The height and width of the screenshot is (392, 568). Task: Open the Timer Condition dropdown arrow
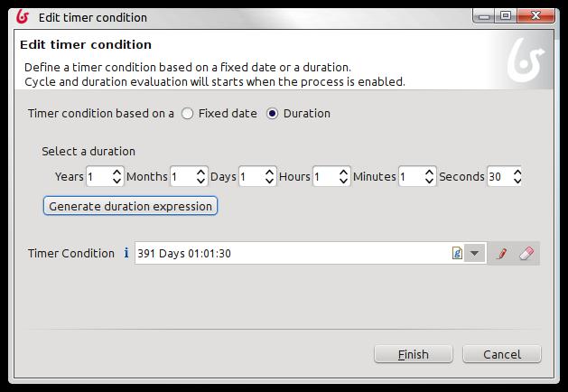(475, 253)
